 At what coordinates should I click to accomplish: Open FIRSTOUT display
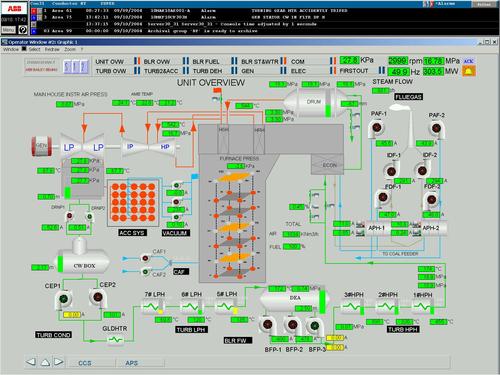[354, 71]
